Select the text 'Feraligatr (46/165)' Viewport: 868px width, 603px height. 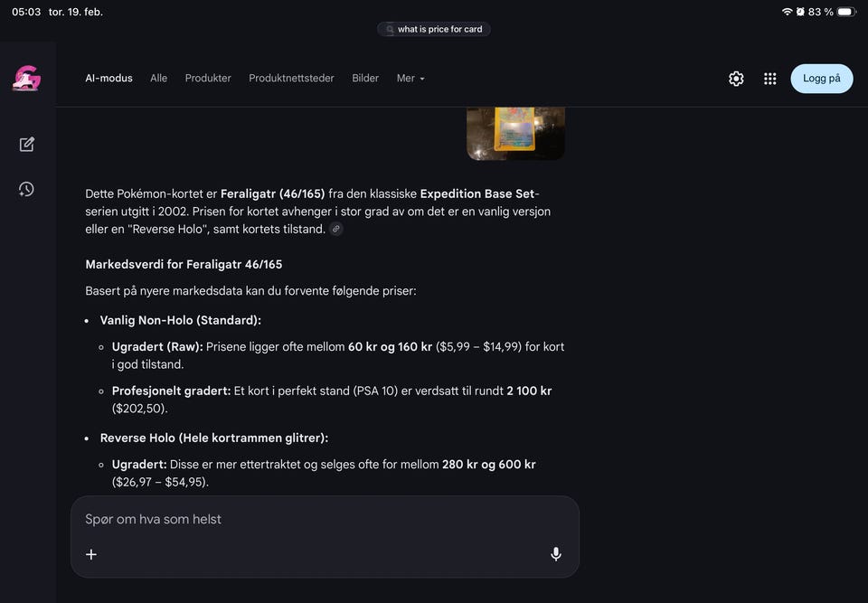pyautogui.click(x=272, y=193)
